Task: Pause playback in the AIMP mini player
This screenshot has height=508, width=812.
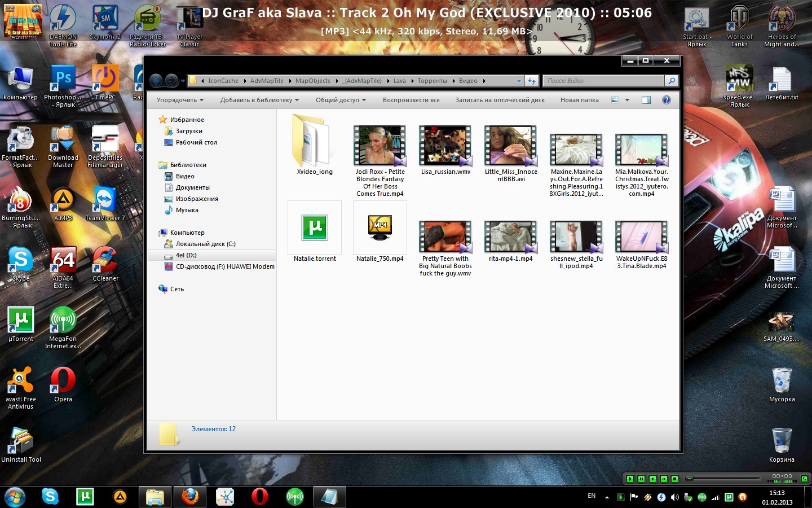Action: (x=641, y=479)
